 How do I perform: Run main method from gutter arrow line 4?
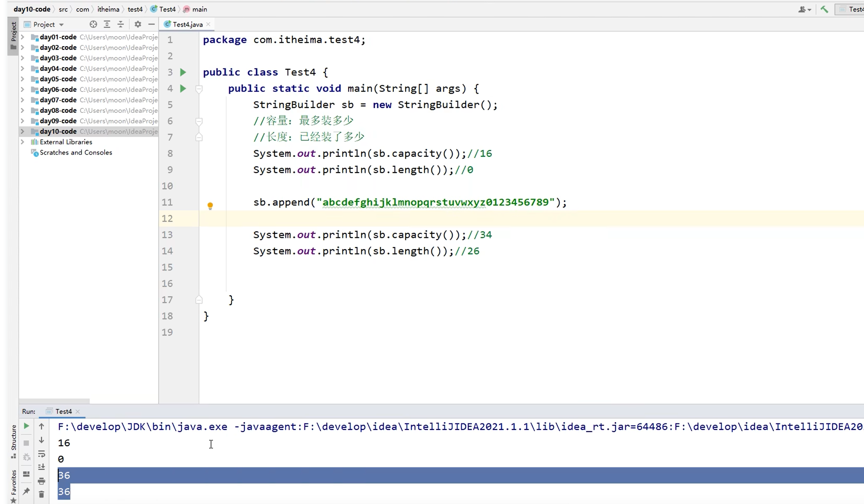click(183, 88)
